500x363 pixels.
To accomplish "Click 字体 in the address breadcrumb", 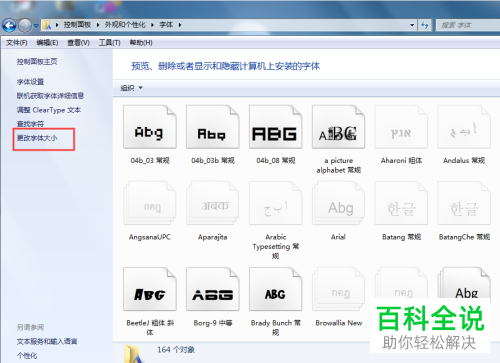I will [x=166, y=25].
